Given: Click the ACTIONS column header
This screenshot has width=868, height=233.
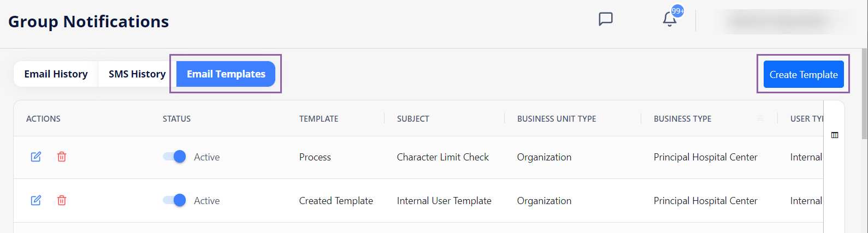Looking at the screenshot, I should coord(43,118).
